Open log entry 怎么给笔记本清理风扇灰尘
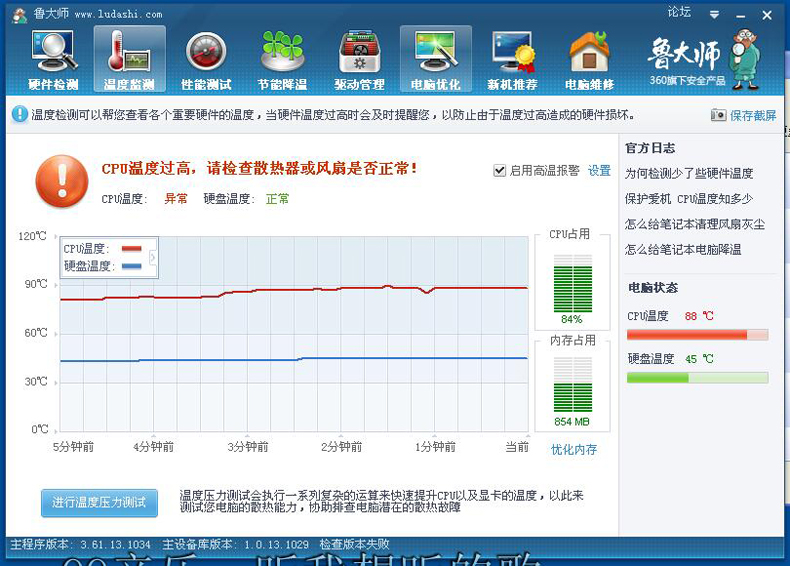790x566 pixels. point(695,224)
